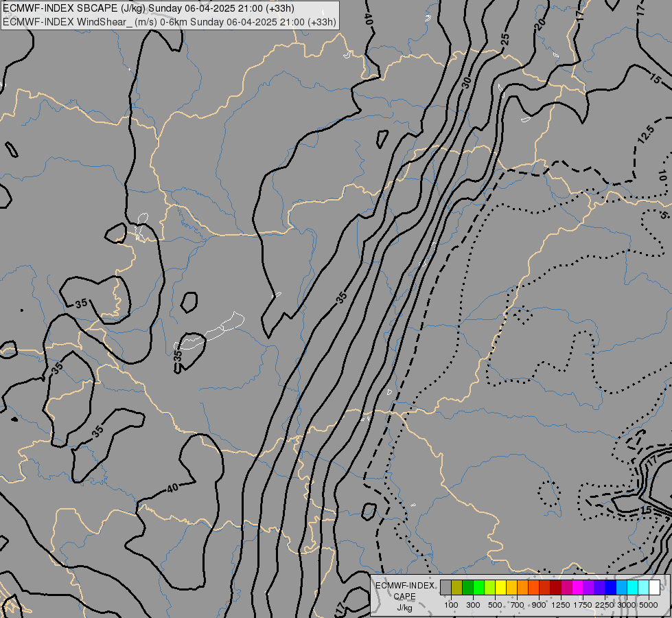The width and height of the screenshot is (672, 618).
Task: Click the legend value 3000
Action: [x=626, y=605]
